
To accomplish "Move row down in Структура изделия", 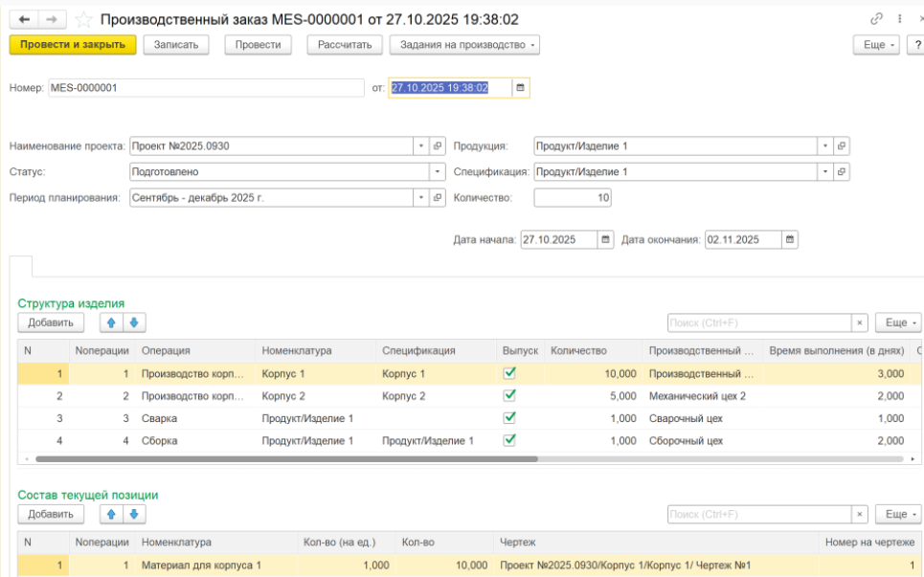I will tap(134, 322).
